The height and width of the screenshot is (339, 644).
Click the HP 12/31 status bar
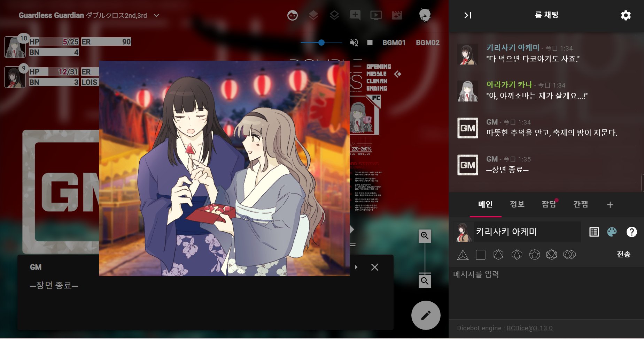pos(54,72)
